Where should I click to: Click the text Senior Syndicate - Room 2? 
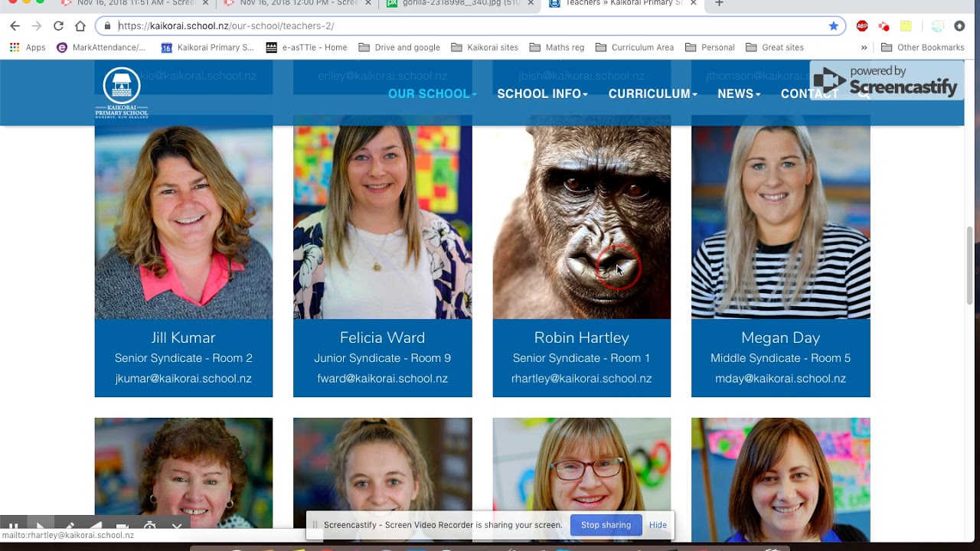click(x=184, y=358)
